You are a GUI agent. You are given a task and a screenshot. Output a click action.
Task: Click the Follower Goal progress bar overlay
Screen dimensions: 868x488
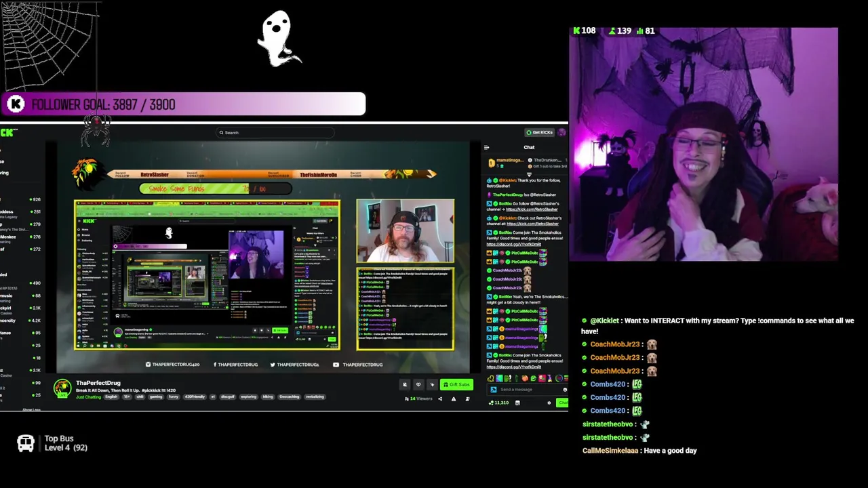tap(184, 104)
